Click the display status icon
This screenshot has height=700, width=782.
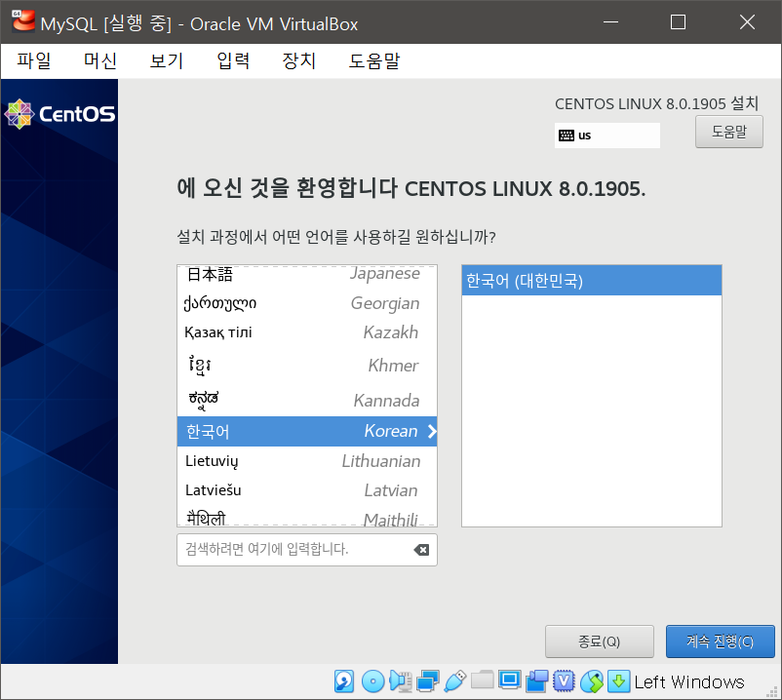tap(510, 681)
